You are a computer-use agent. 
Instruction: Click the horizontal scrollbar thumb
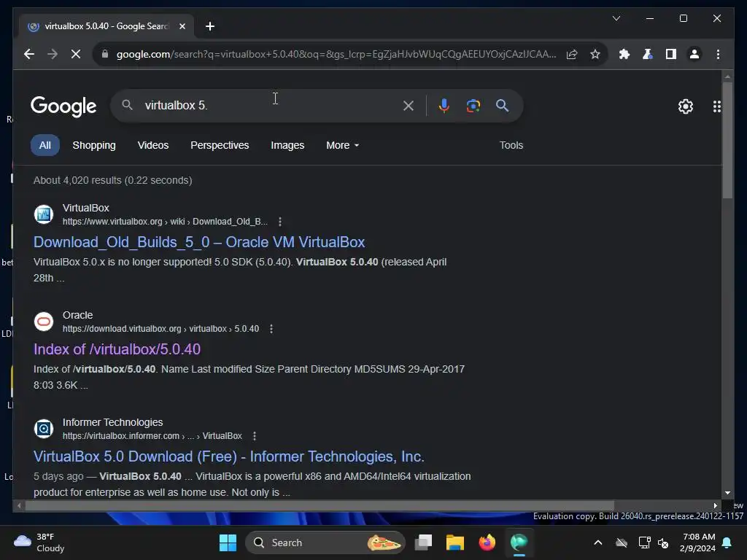coord(320,506)
